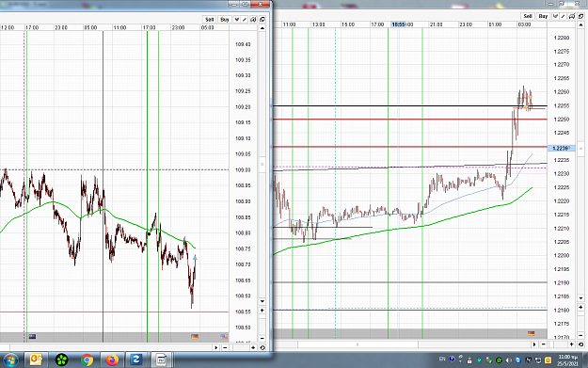Click the chart settings icon in left chart toolbar

click(x=253, y=19)
